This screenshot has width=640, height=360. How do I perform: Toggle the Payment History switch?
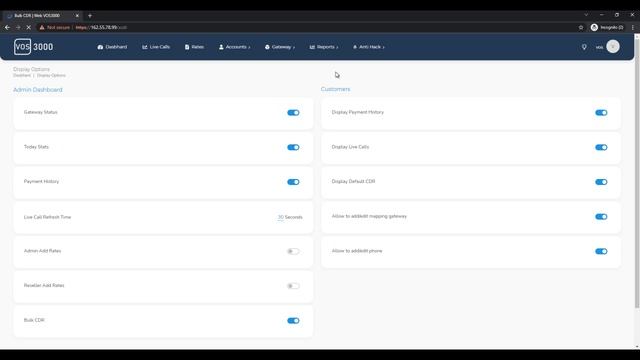click(x=293, y=182)
